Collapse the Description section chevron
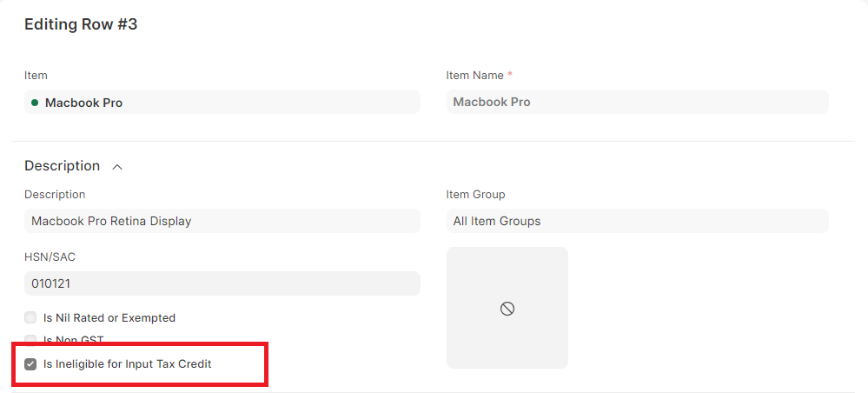This screenshot has width=868, height=393. [x=117, y=166]
